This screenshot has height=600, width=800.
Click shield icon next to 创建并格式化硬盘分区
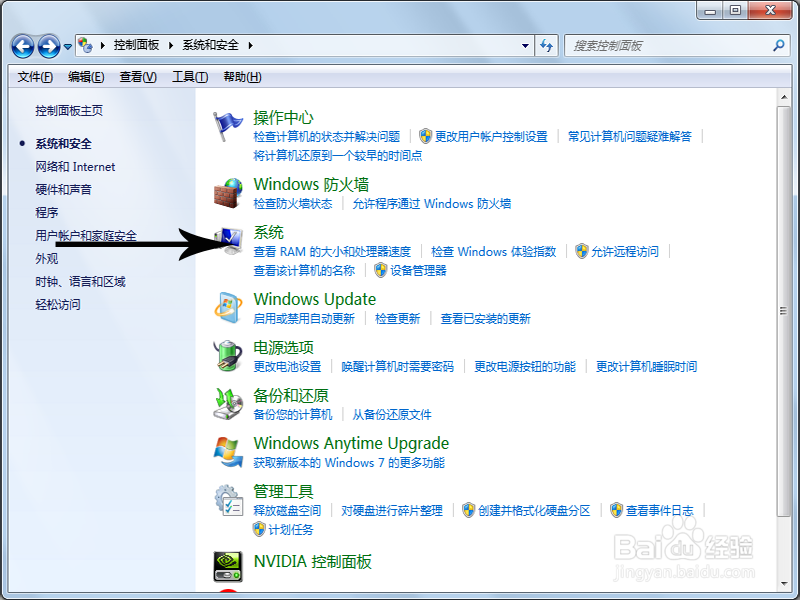[468, 510]
